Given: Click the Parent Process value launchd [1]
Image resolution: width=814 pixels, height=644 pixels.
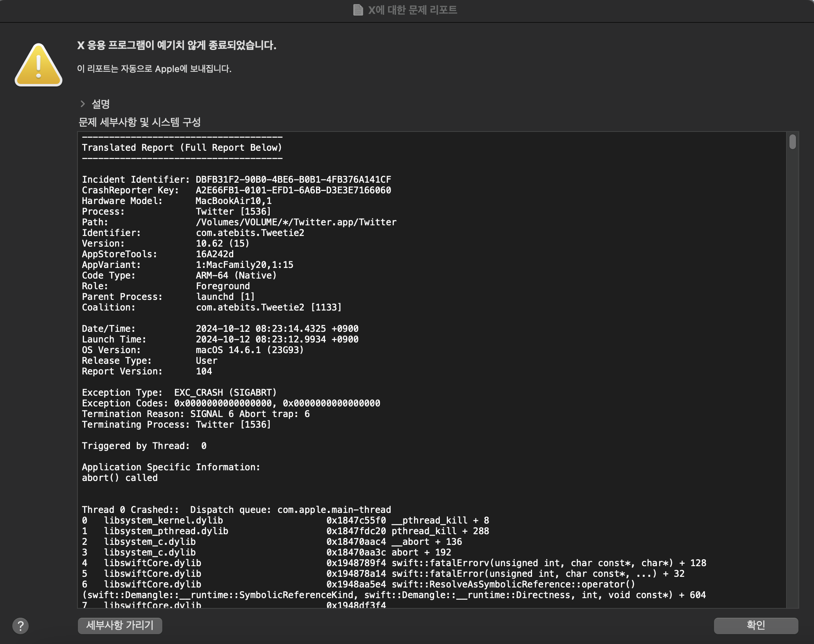Looking at the screenshot, I should point(225,297).
